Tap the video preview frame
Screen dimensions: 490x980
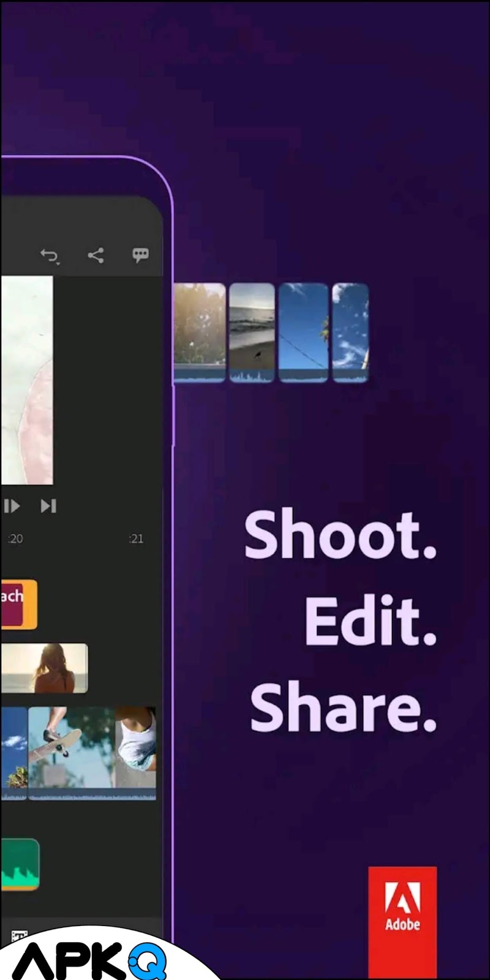click(26, 380)
